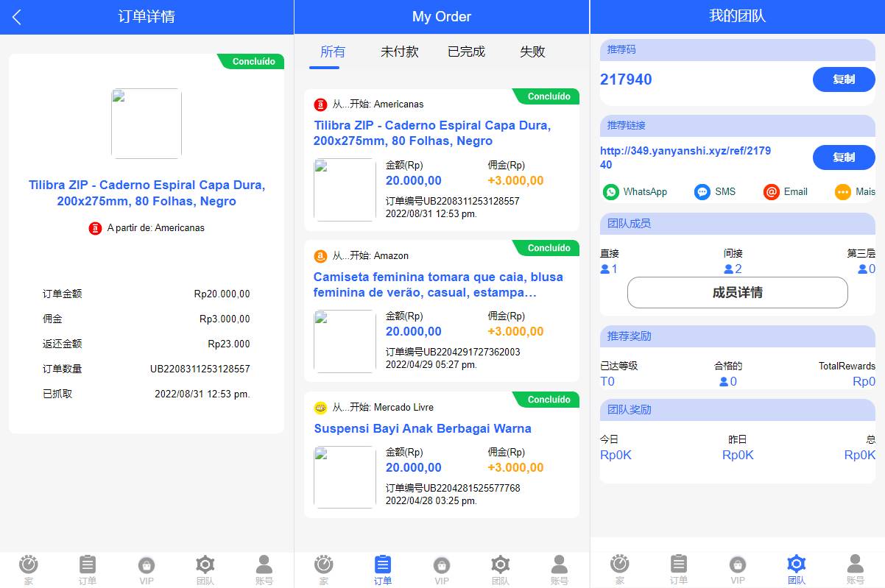Tap 账号 profile icon under My Order panel
Screen dimensions: 885x588
tap(559, 565)
